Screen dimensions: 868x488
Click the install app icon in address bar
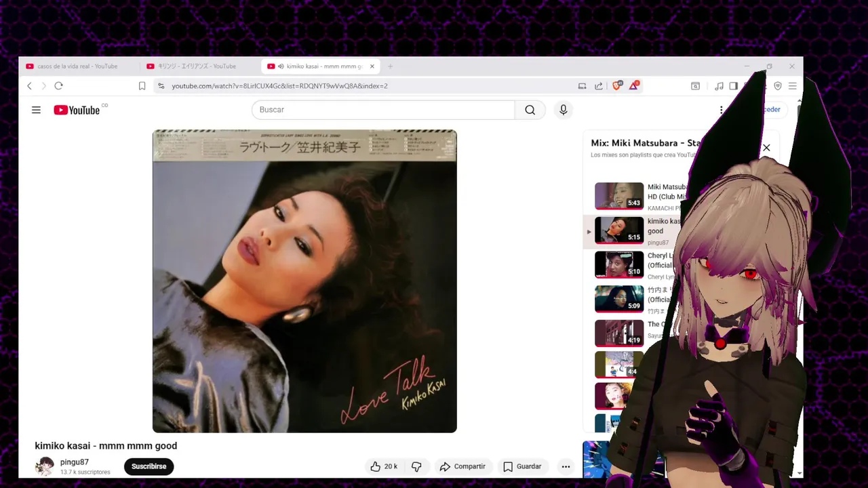click(582, 86)
